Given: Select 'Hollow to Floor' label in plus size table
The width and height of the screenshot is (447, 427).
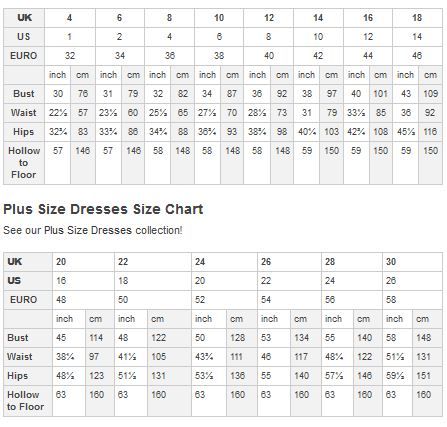Looking at the screenshot, I should (x=28, y=401).
